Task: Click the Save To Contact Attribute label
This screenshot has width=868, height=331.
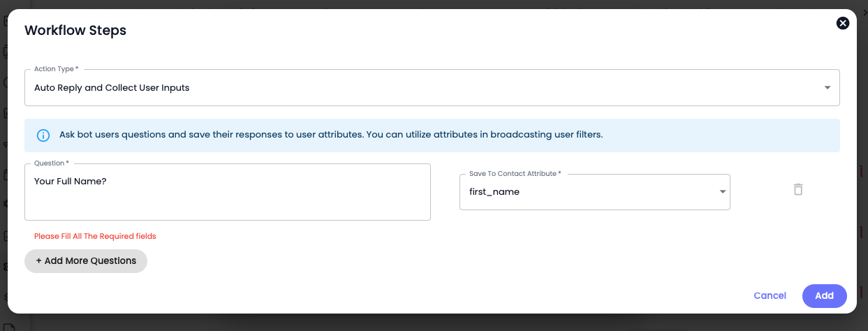Action: (x=515, y=174)
